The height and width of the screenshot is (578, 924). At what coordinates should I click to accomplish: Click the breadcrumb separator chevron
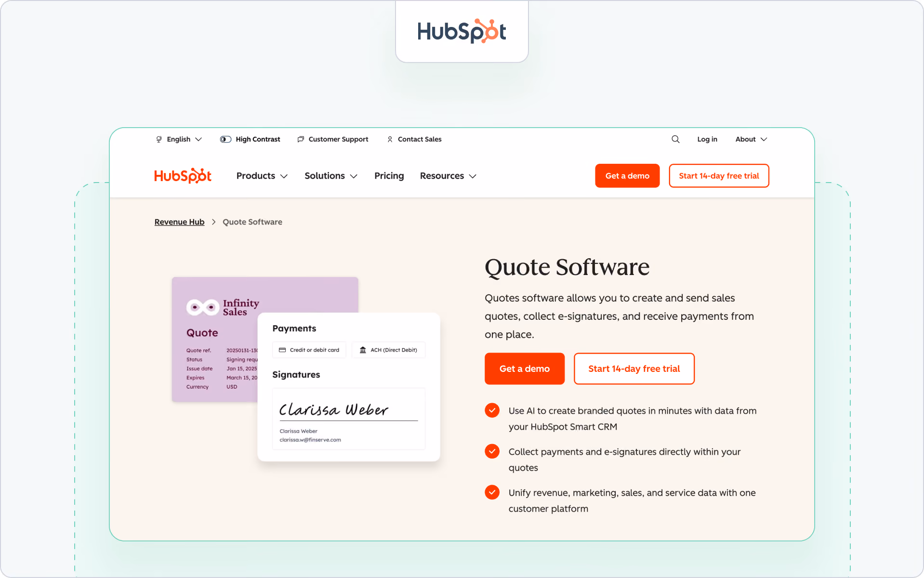(213, 222)
